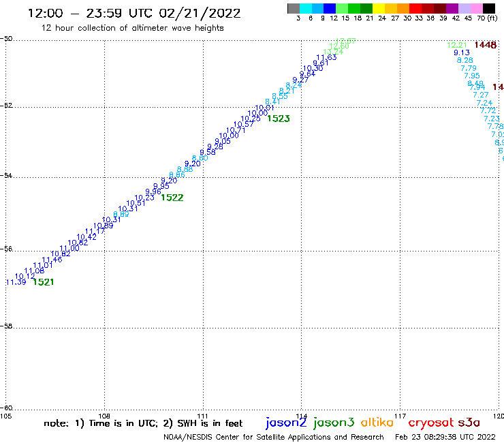Click the 7.27 wave height value

pyautogui.click(x=481, y=95)
